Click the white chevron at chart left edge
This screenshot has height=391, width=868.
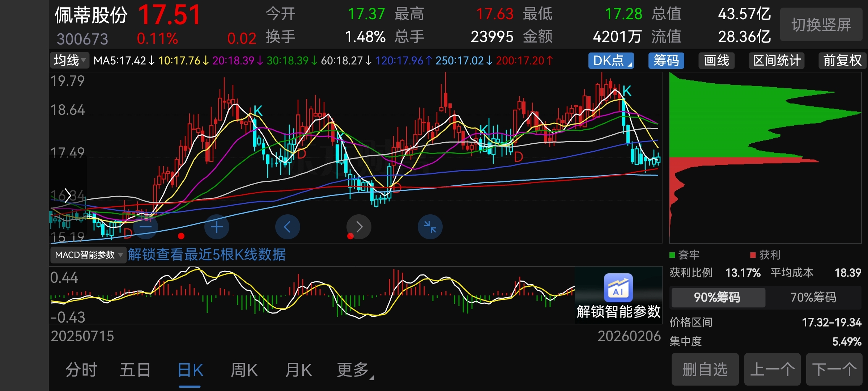tap(68, 196)
